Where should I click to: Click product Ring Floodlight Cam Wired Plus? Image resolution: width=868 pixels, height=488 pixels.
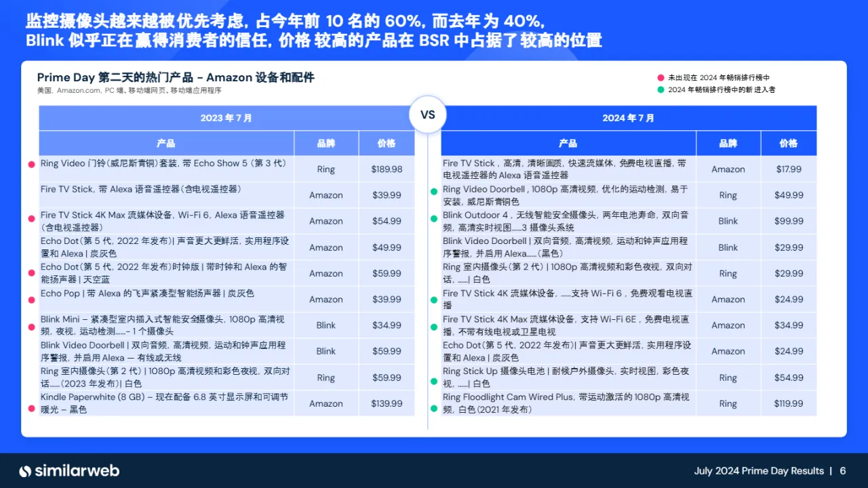[566, 403]
